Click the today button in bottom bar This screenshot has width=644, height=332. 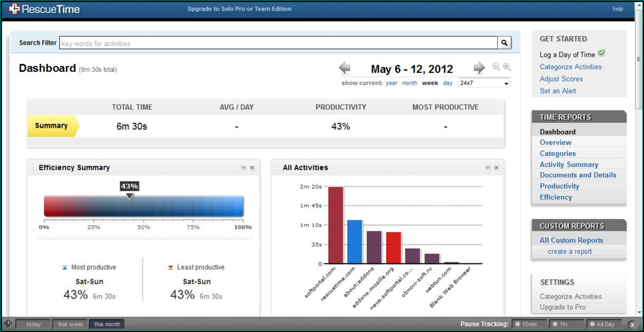[33, 324]
